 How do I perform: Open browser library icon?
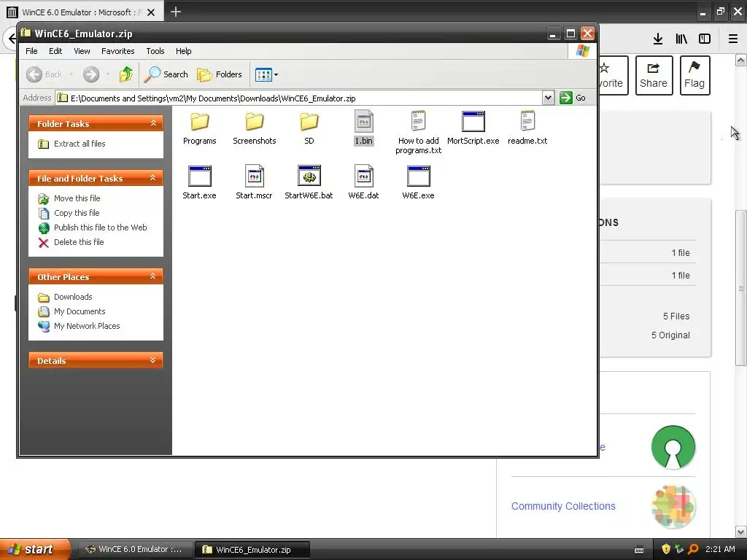[681, 39]
